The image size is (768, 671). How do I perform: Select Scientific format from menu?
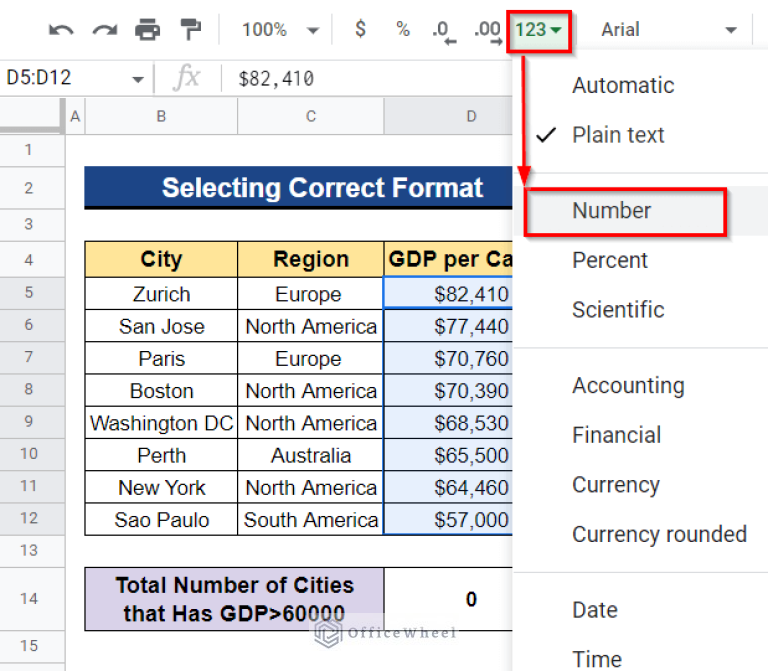click(x=641, y=310)
